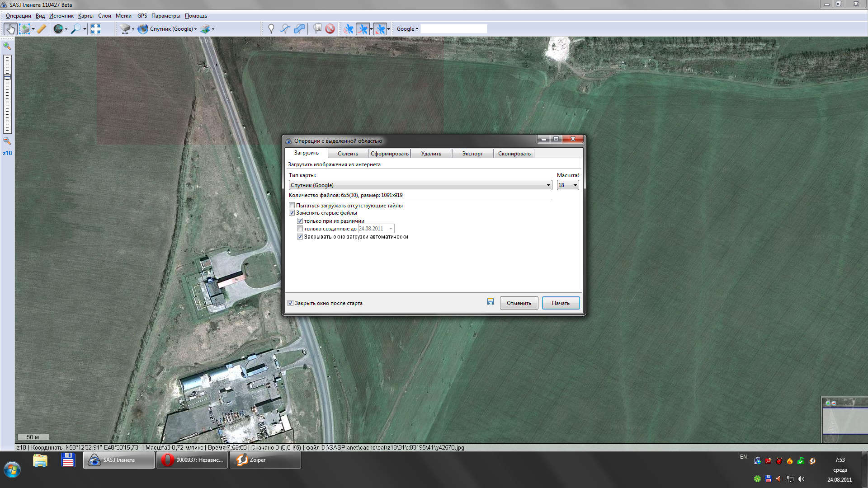Click the red hide-all-marks icon
This screenshot has width=868, height=488.
tap(330, 29)
